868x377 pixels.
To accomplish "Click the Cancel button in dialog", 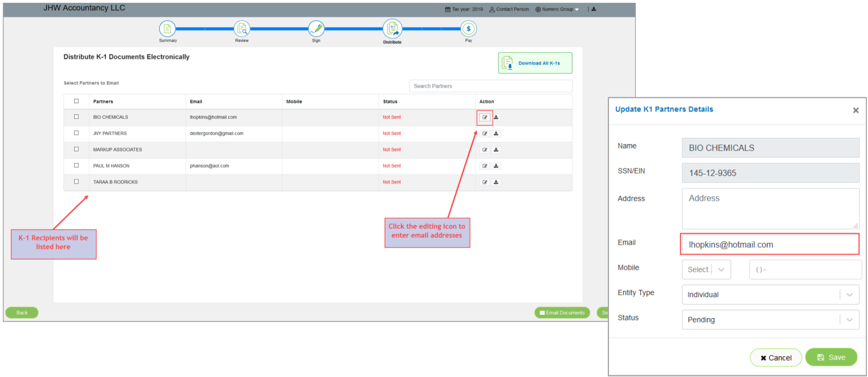I will pos(775,357).
